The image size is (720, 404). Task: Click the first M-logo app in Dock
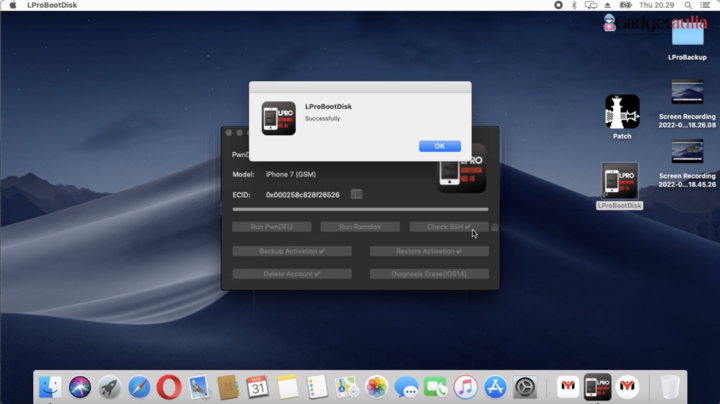click(568, 387)
